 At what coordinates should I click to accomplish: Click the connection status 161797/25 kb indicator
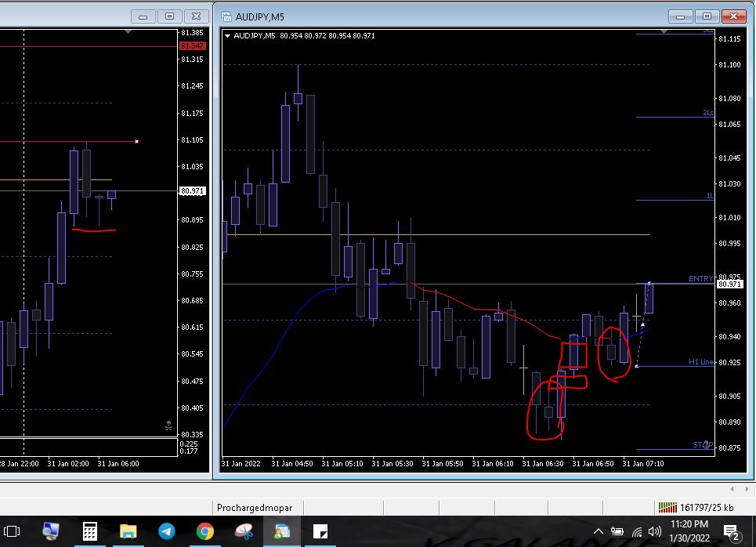(x=696, y=508)
